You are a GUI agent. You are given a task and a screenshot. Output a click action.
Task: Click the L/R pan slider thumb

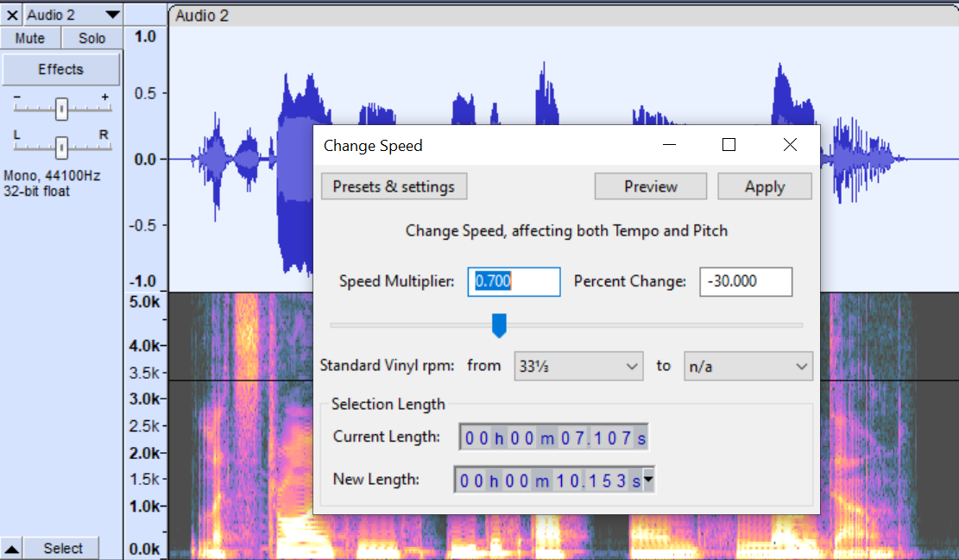coord(60,148)
